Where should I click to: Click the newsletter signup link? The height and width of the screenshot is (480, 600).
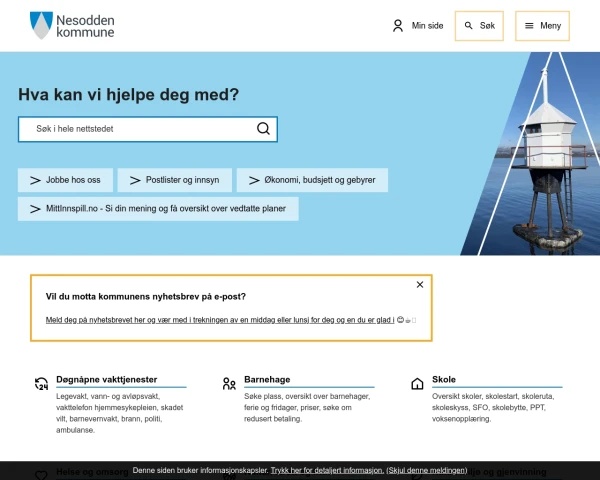tap(220, 320)
